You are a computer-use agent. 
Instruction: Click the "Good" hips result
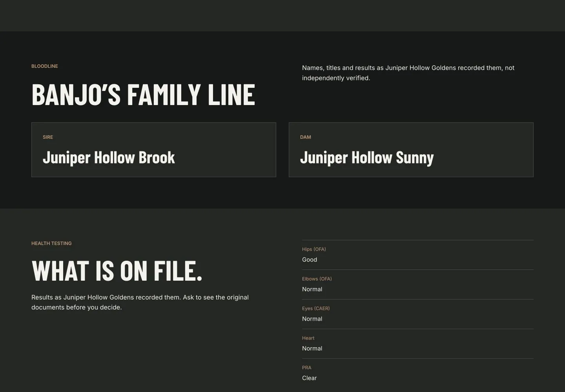(x=310, y=260)
